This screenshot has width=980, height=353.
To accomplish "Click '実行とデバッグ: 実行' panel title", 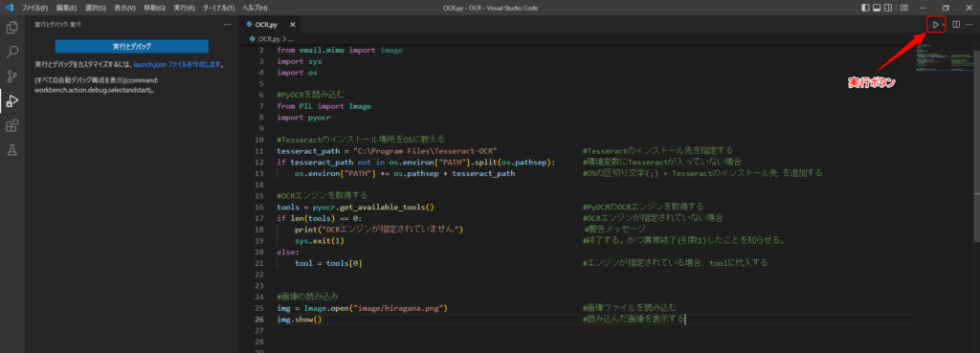I will click(57, 24).
